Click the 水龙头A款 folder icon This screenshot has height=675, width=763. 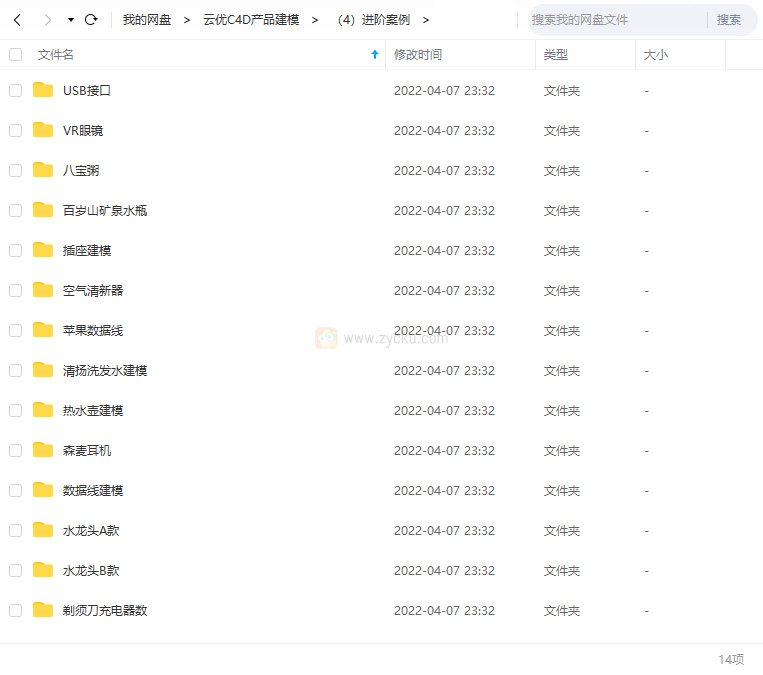(43, 530)
